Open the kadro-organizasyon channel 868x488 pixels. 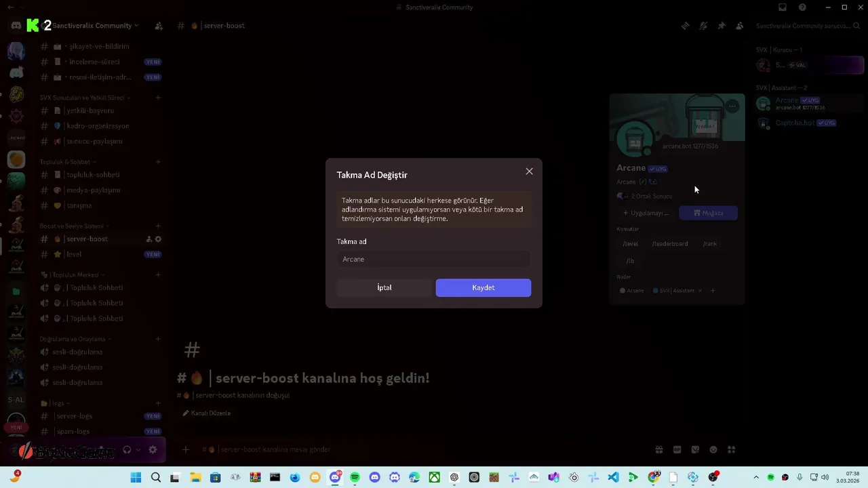pos(100,126)
